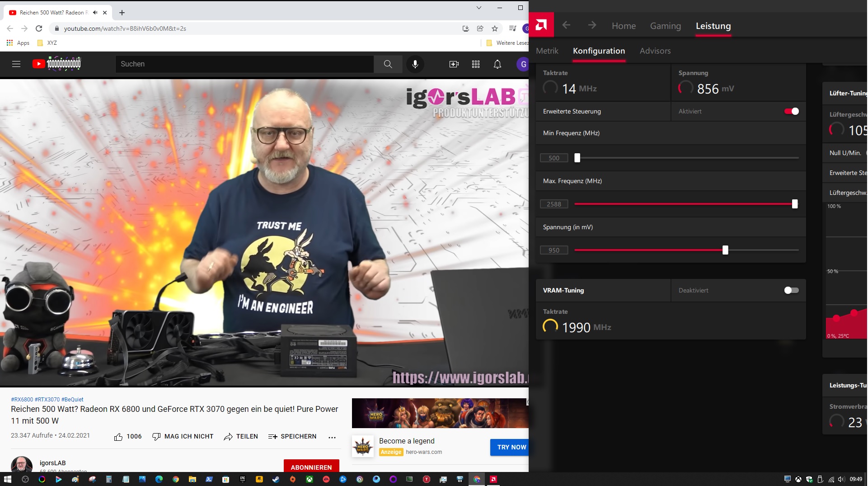Image resolution: width=868 pixels, height=486 pixels.
Task: Click the YouTube search magnifier button
Action: coord(388,64)
